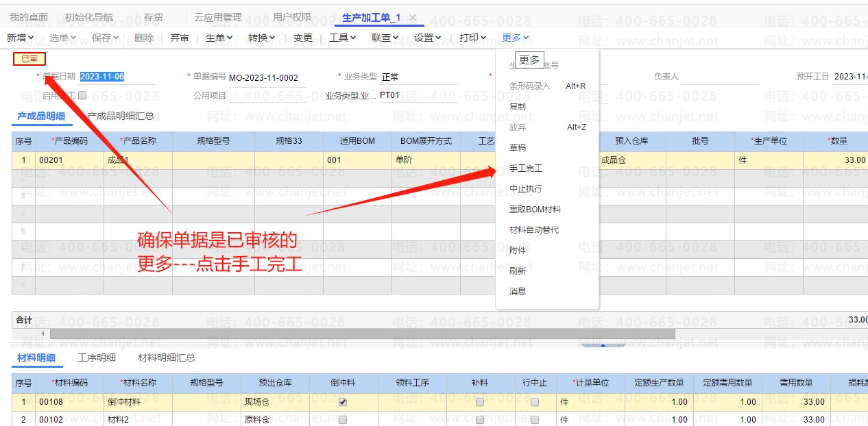
Task: Click the 变更 button
Action: click(303, 38)
